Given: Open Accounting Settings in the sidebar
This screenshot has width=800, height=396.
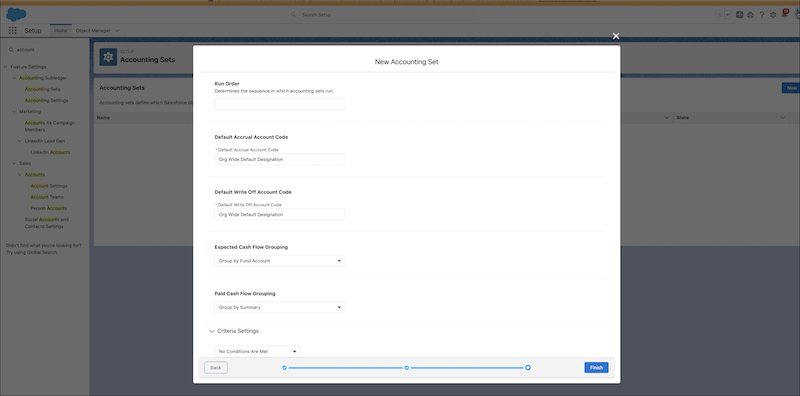Looking at the screenshot, I should pos(46,101).
